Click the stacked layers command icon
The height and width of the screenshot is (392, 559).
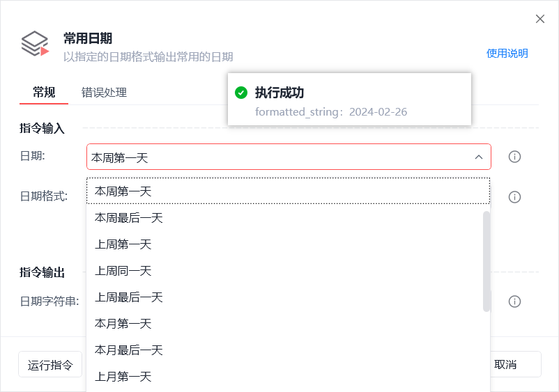click(x=35, y=44)
